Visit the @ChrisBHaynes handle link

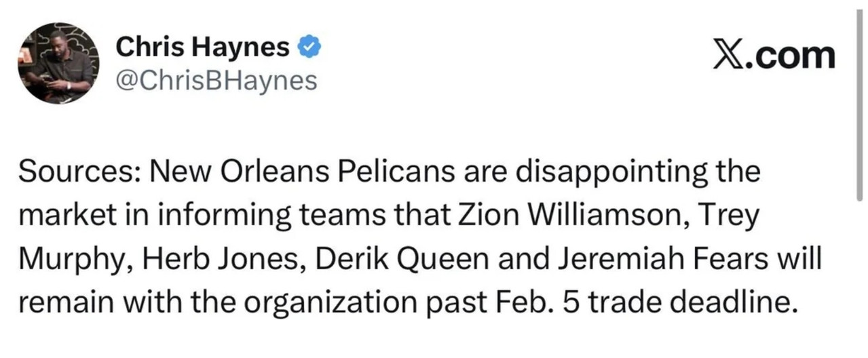coord(216,81)
